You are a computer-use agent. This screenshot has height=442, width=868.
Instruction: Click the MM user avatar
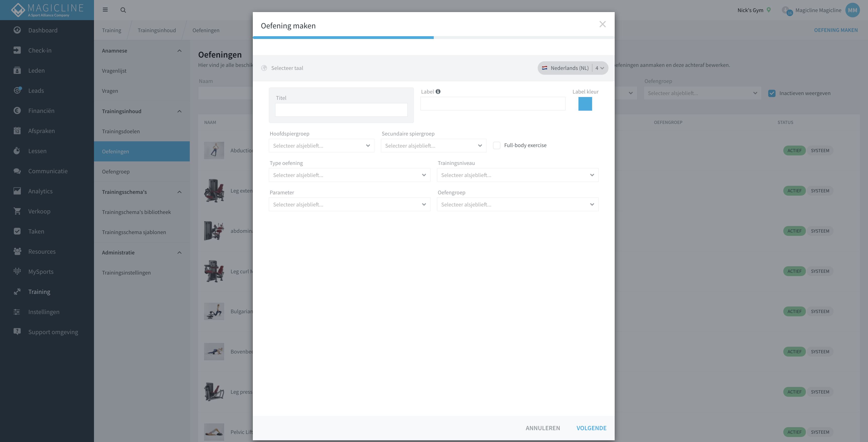click(x=852, y=10)
